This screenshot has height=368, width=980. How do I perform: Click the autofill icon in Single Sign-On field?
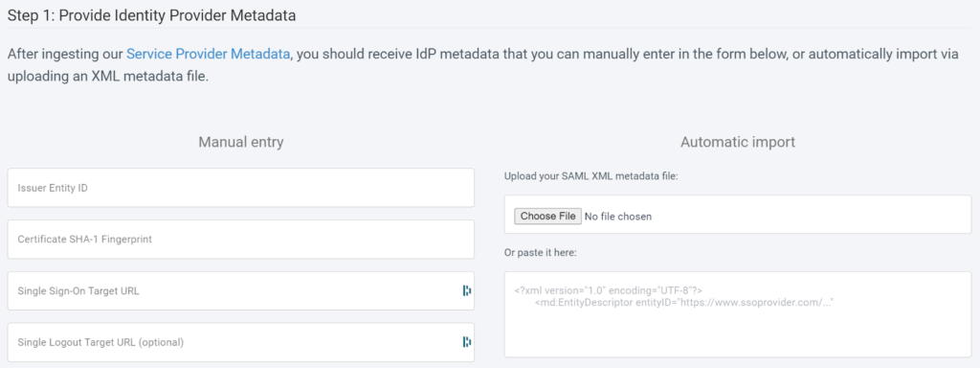pos(467,290)
